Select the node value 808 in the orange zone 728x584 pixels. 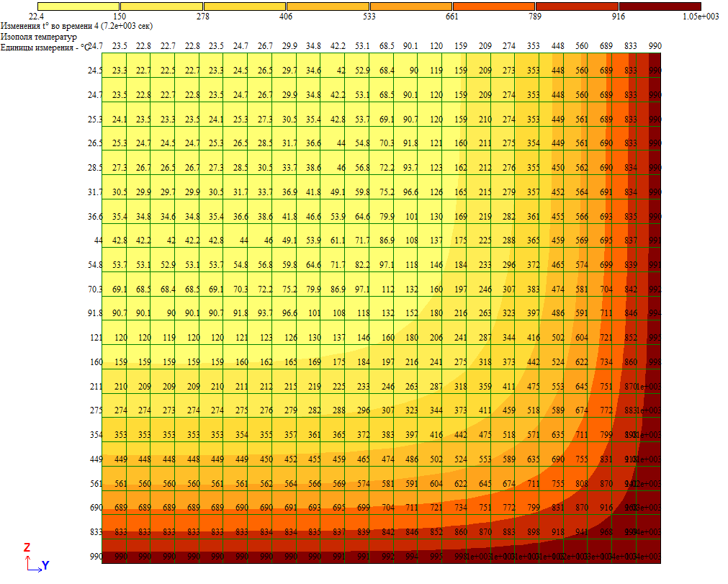(582, 485)
